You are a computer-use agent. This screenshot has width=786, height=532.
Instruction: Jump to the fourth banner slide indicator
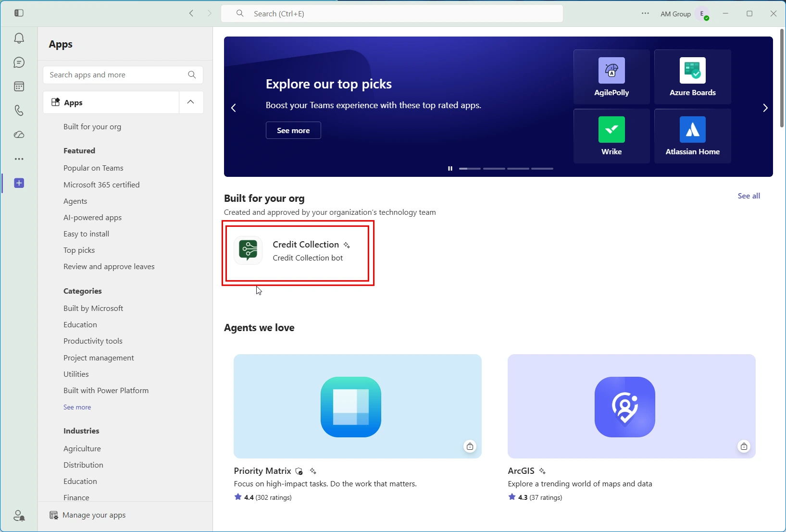[x=542, y=169]
